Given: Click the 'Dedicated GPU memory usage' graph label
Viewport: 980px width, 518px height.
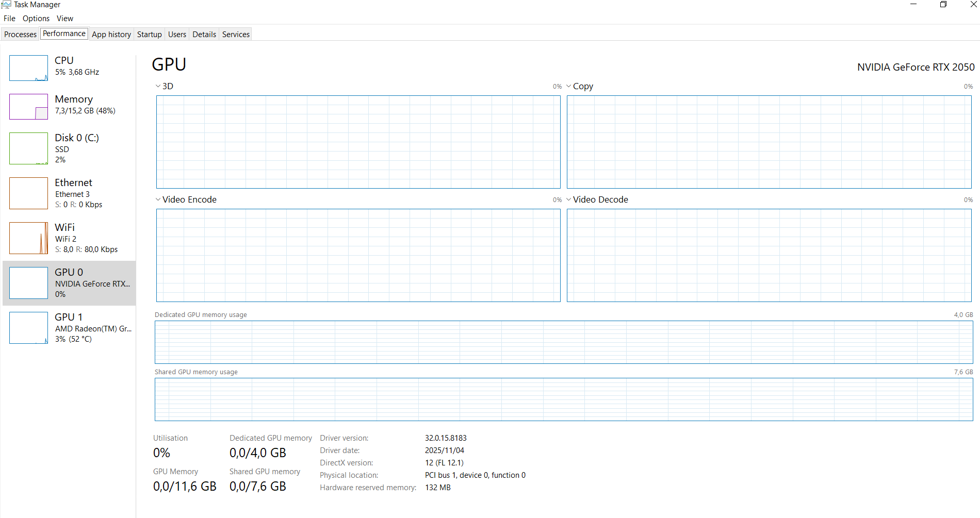Looking at the screenshot, I should [201, 315].
